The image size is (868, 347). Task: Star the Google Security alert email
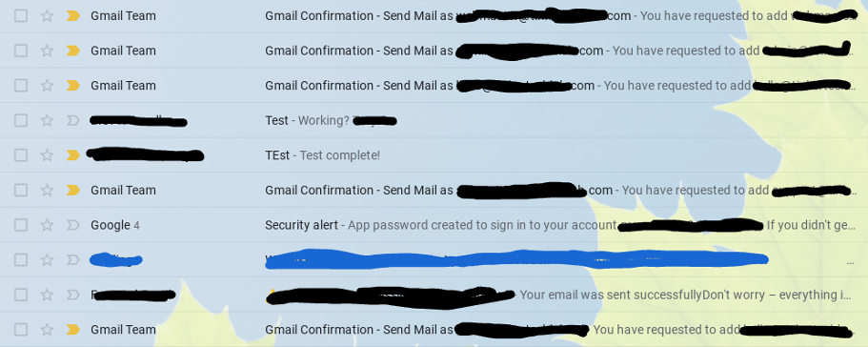click(x=47, y=225)
